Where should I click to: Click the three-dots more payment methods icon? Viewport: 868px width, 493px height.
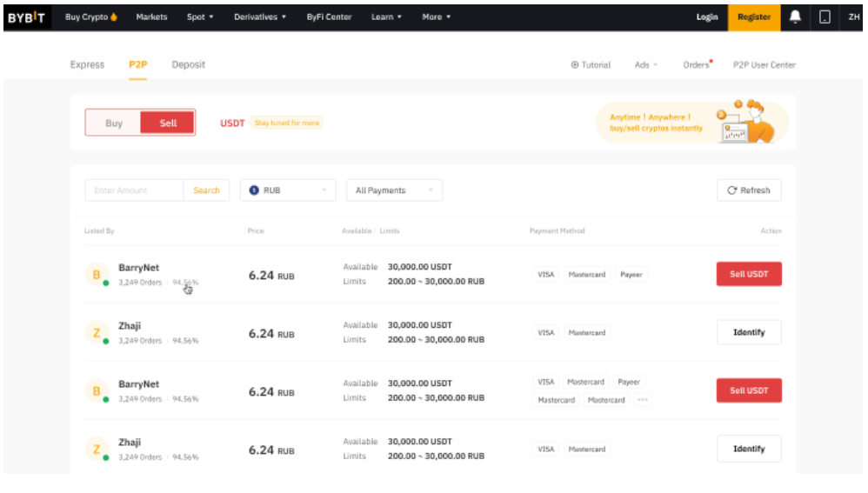(x=643, y=400)
